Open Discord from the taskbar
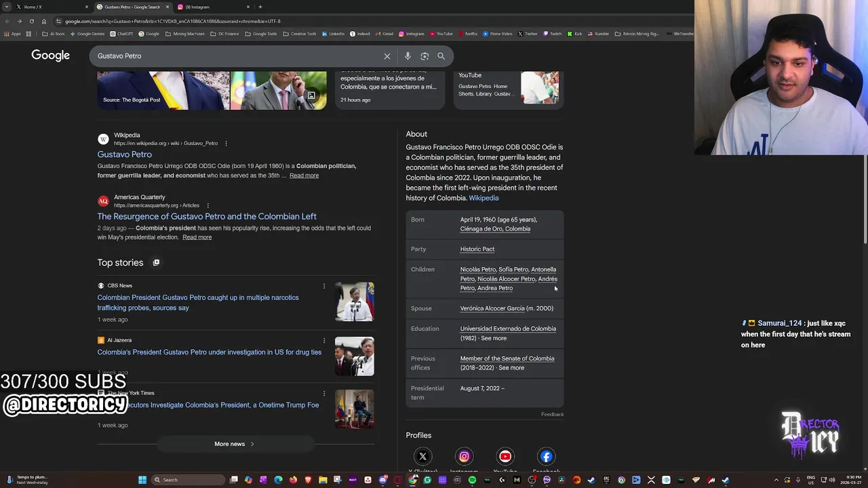Viewport: 868px width, 488px height. point(382,480)
